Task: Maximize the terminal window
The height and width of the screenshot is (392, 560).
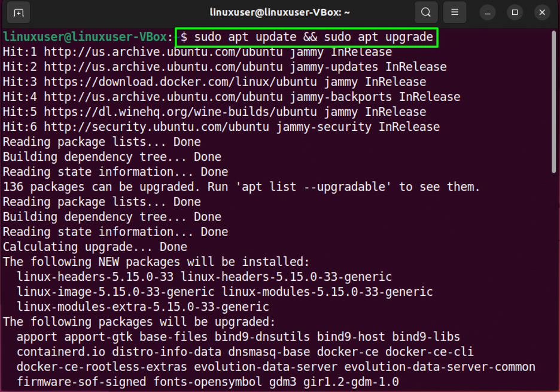Action: 515,13
